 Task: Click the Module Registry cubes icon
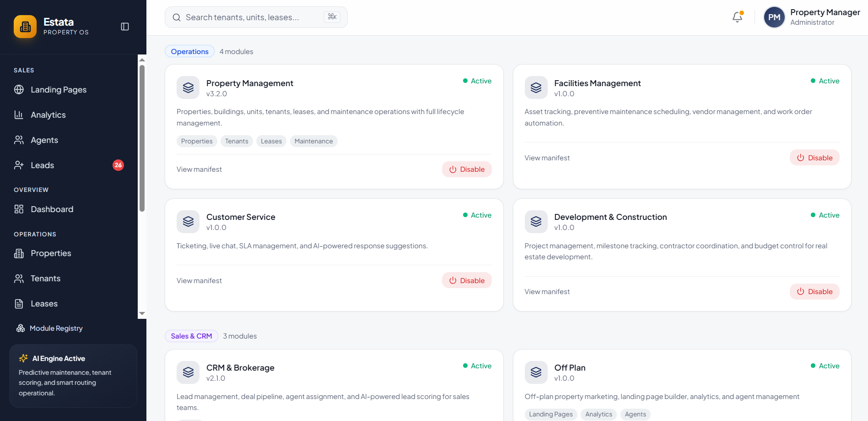(21, 328)
